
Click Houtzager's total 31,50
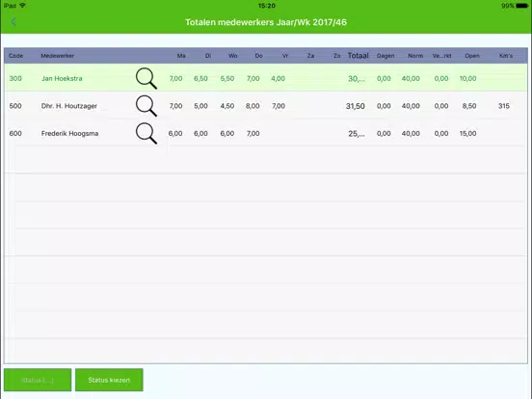(356, 106)
